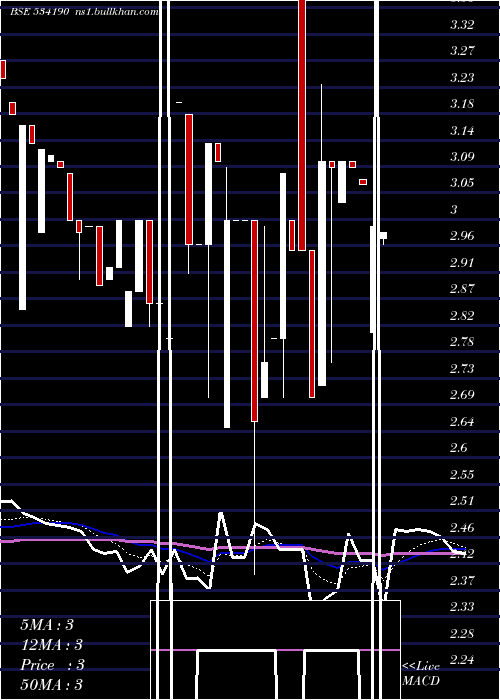Click the 2.82 price axis label
The image size is (500, 700).
point(462,316)
